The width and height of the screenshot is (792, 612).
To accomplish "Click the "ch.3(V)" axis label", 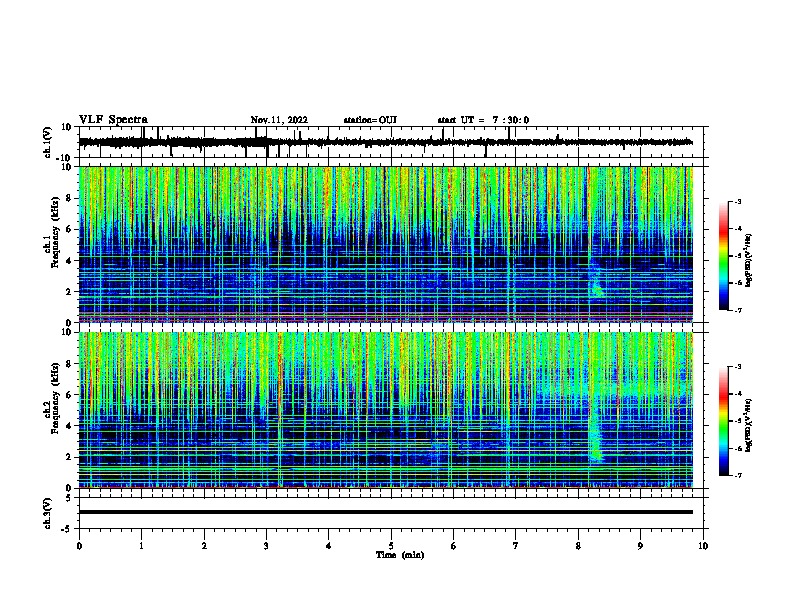I will click(48, 513).
